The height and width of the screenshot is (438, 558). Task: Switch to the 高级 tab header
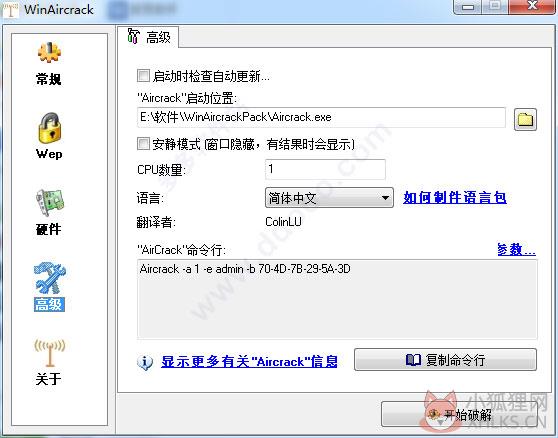tap(149, 37)
